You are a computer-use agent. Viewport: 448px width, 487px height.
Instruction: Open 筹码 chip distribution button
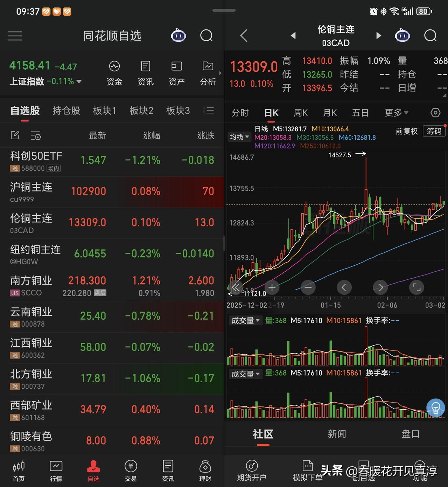434,131
